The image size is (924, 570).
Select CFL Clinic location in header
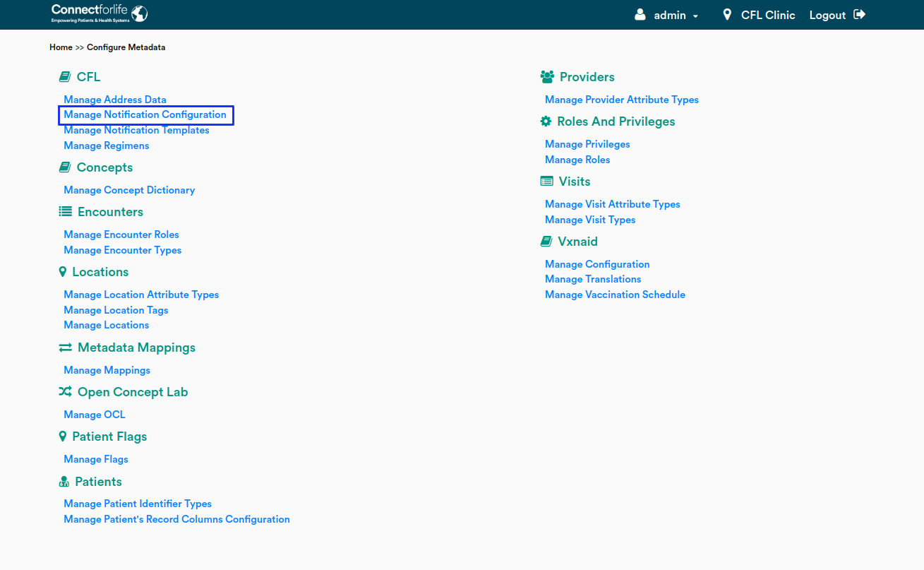coord(768,16)
